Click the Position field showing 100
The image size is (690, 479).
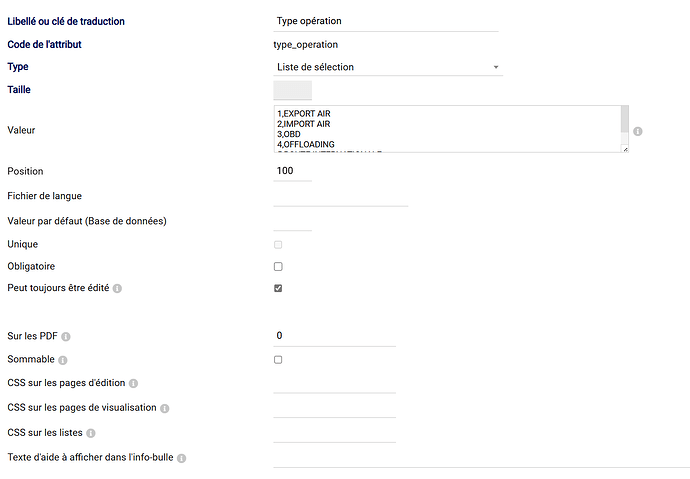coord(292,172)
